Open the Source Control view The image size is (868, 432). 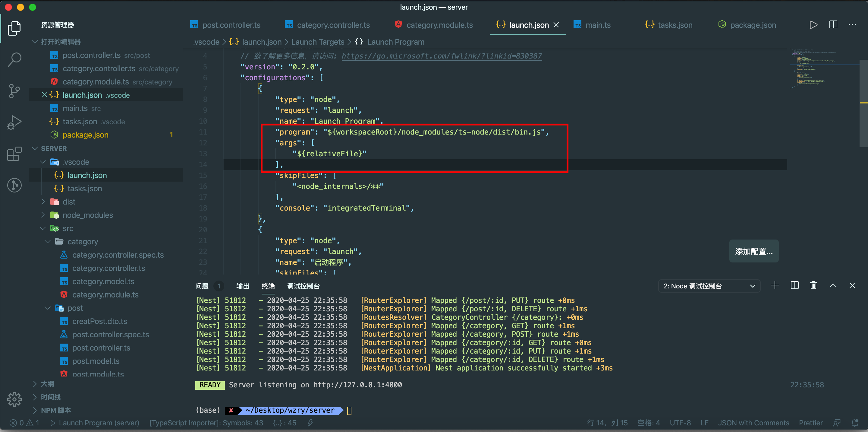(x=14, y=91)
